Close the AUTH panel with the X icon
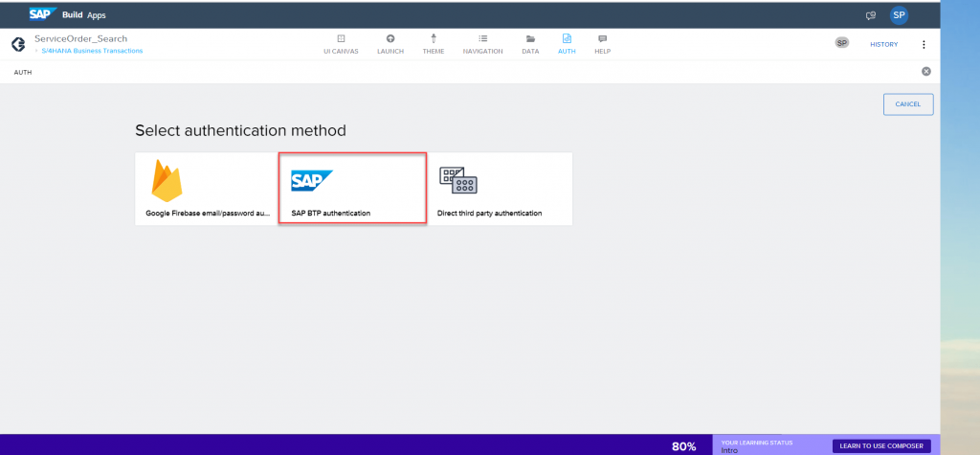 click(926, 71)
